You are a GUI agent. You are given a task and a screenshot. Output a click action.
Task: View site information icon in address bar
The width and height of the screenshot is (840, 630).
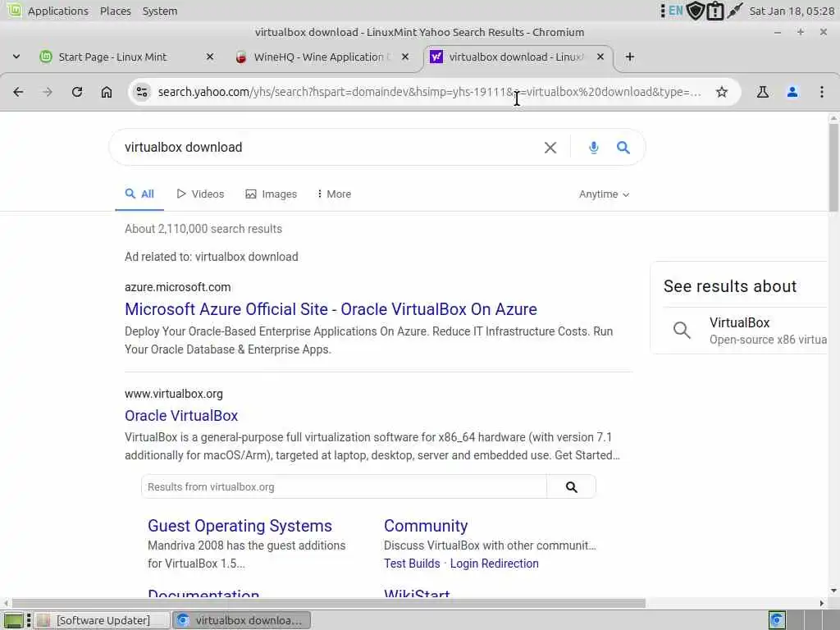142,92
